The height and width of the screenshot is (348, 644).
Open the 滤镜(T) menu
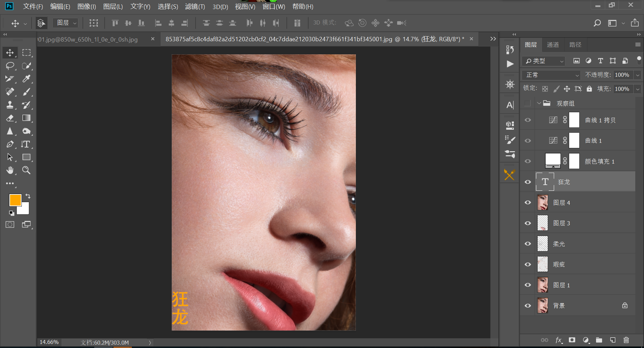coord(195,7)
